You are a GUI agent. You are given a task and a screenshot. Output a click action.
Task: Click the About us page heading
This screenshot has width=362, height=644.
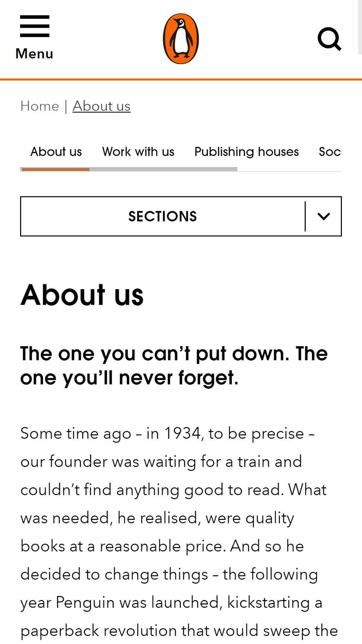[x=82, y=295]
